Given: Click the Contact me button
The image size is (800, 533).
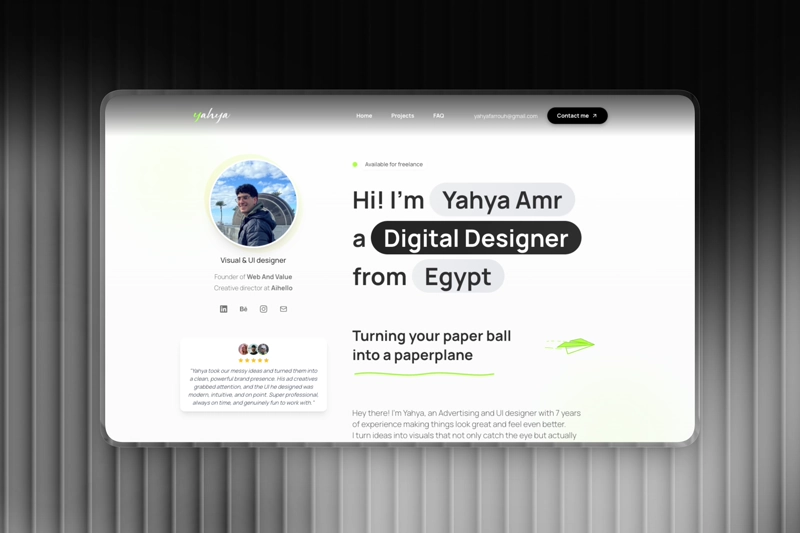Looking at the screenshot, I should point(577,116).
